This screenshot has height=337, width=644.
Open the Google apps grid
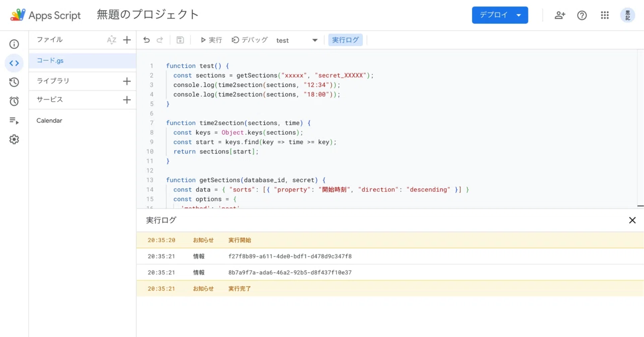pos(605,16)
